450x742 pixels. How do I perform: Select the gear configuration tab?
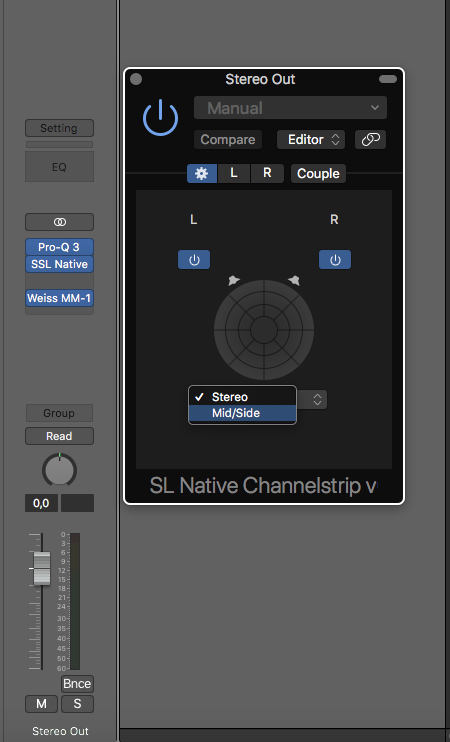pos(202,173)
